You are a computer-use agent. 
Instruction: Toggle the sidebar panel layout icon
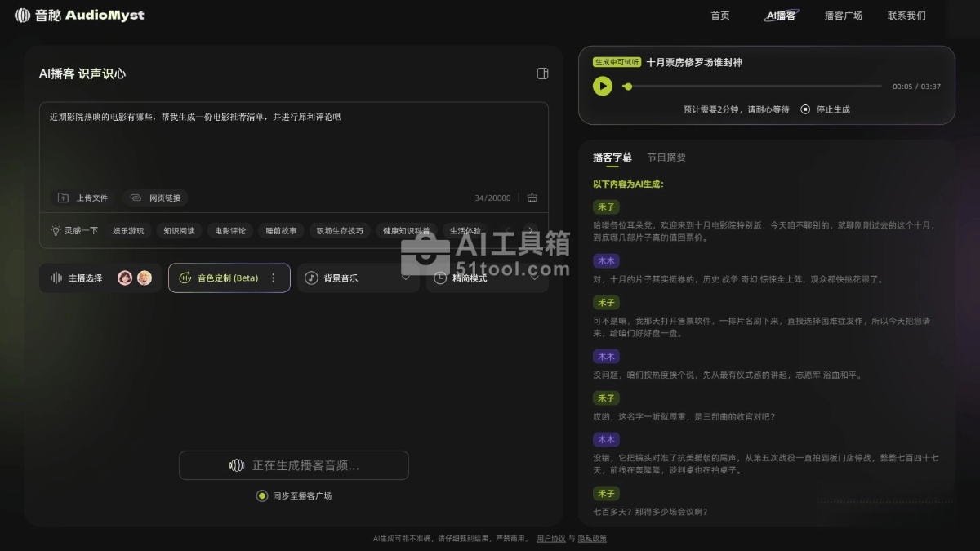542,73
